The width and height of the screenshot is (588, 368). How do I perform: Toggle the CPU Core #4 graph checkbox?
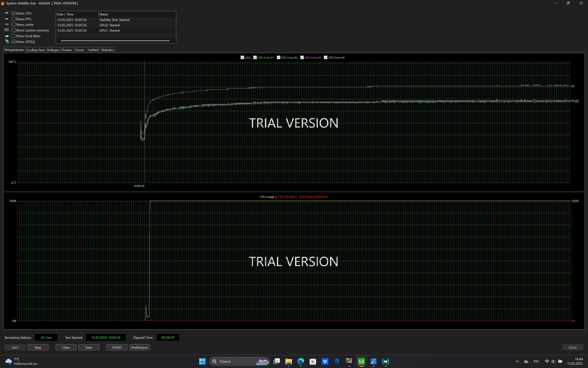click(326, 57)
